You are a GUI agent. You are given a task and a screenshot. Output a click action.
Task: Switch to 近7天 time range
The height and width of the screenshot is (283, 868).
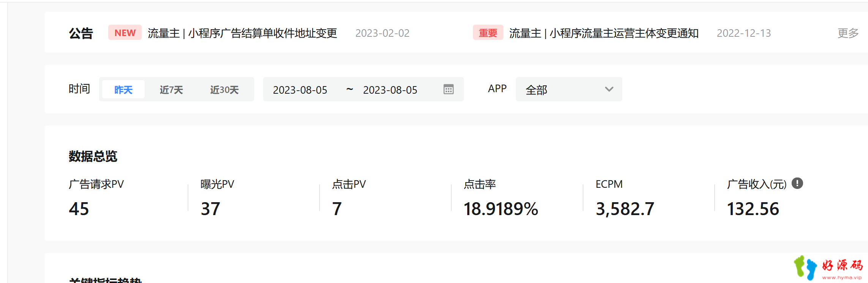tap(171, 90)
